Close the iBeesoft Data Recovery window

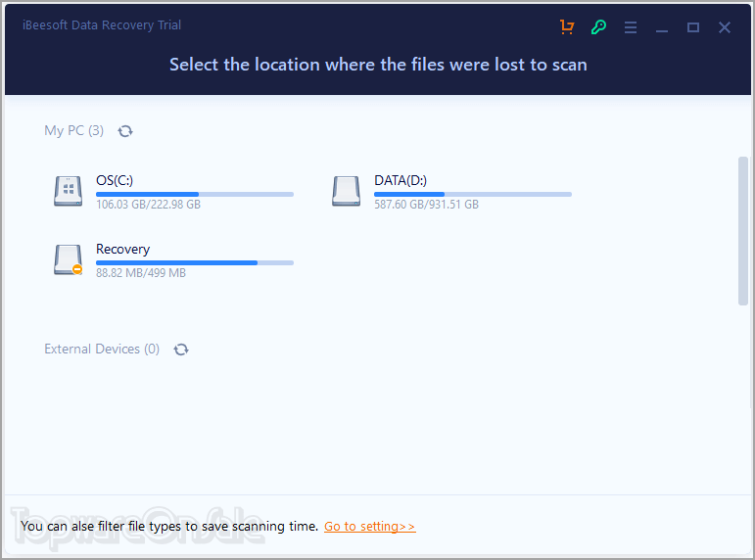tap(725, 27)
